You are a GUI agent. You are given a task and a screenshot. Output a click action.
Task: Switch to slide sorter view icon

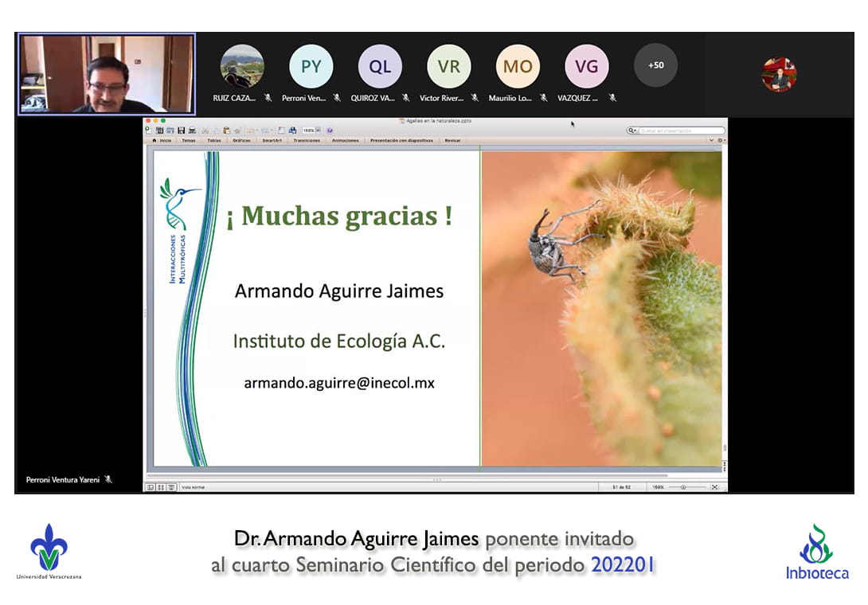point(160,487)
